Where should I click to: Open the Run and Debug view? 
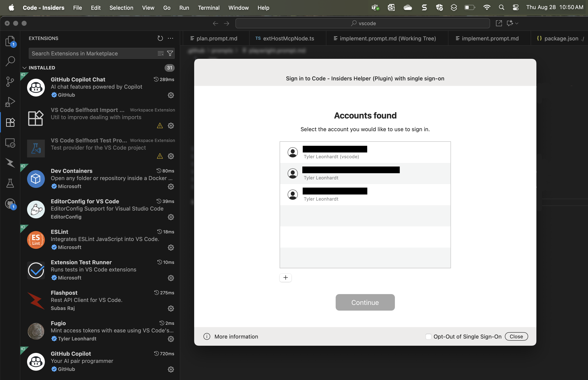10,102
